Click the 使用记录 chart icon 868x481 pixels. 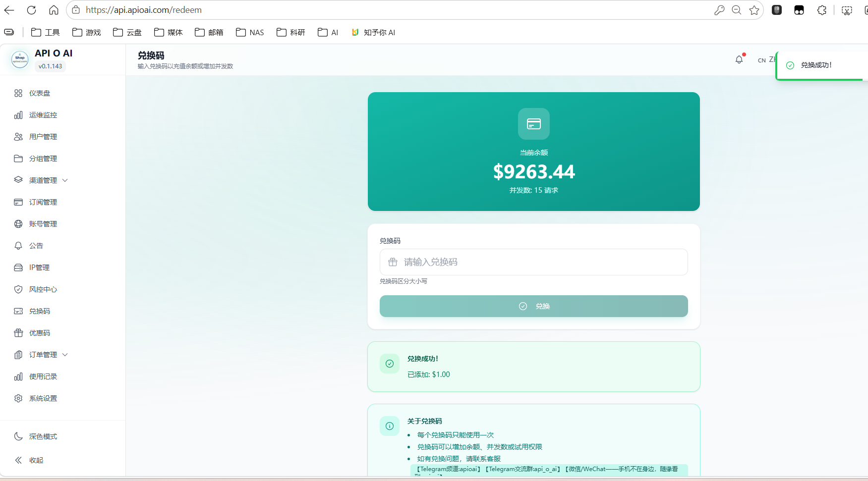click(x=18, y=376)
